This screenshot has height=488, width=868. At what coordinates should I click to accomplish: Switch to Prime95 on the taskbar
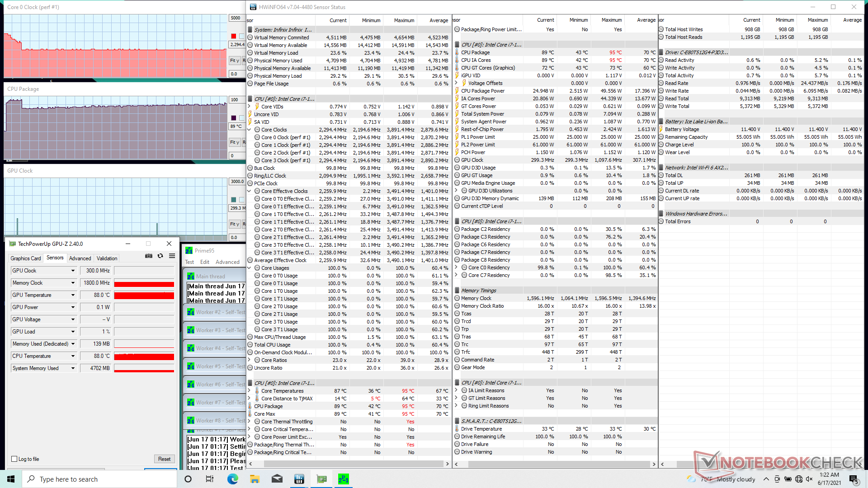tap(344, 479)
